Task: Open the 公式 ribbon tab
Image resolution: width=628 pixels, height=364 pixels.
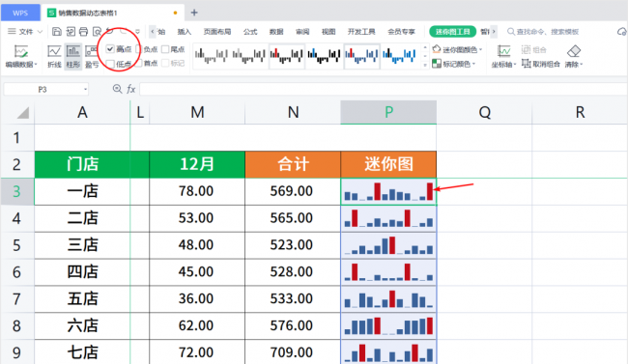Action: [x=250, y=32]
